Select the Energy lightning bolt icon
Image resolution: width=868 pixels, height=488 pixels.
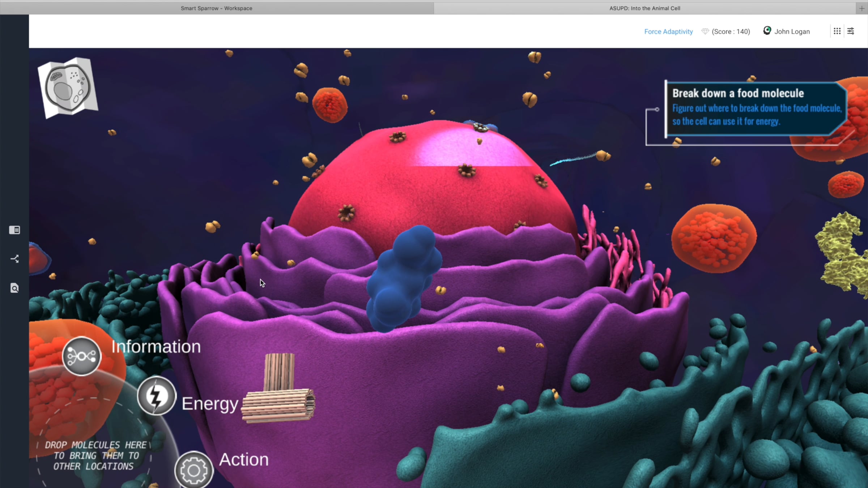pyautogui.click(x=156, y=396)
